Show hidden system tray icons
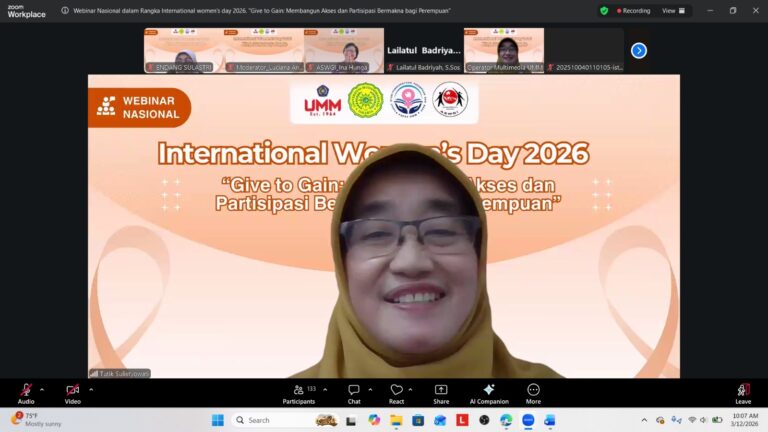768x432 pixels. [x=644, y=420]
